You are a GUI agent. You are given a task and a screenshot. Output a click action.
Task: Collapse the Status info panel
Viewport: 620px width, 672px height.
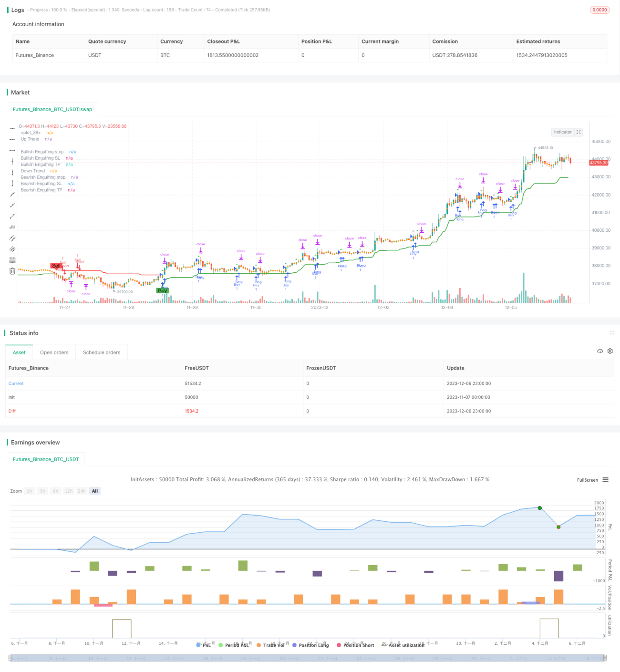[611, 332]
